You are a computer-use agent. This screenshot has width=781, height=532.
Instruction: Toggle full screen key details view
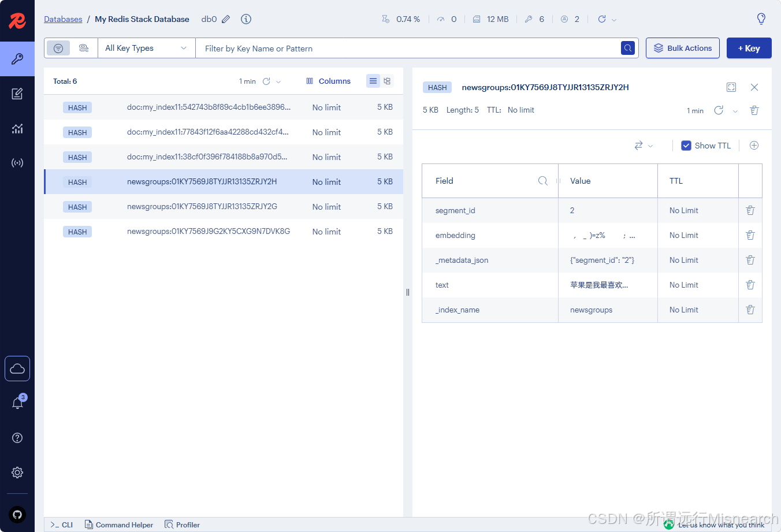coord(731,87)
